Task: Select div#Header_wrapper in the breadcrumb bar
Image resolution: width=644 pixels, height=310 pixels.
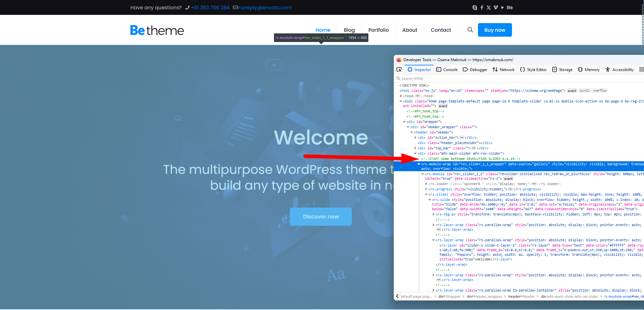Action: coord(484,296)
